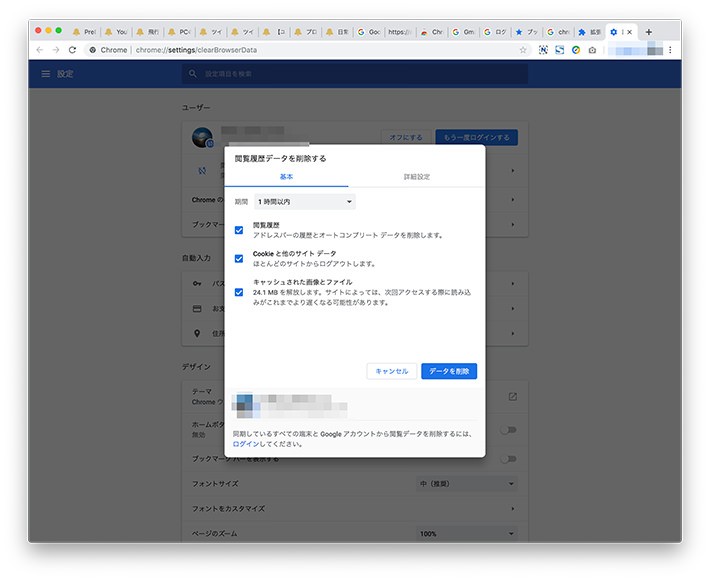Open the 期間 time range dropdown
Image resolution: width=710 pixels, height=580 pixels.
305,202
